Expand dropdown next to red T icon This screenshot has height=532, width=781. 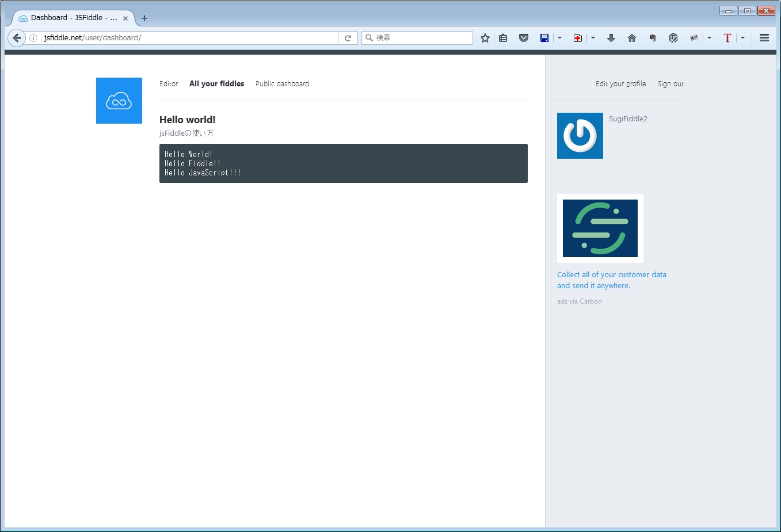point(742,38)
